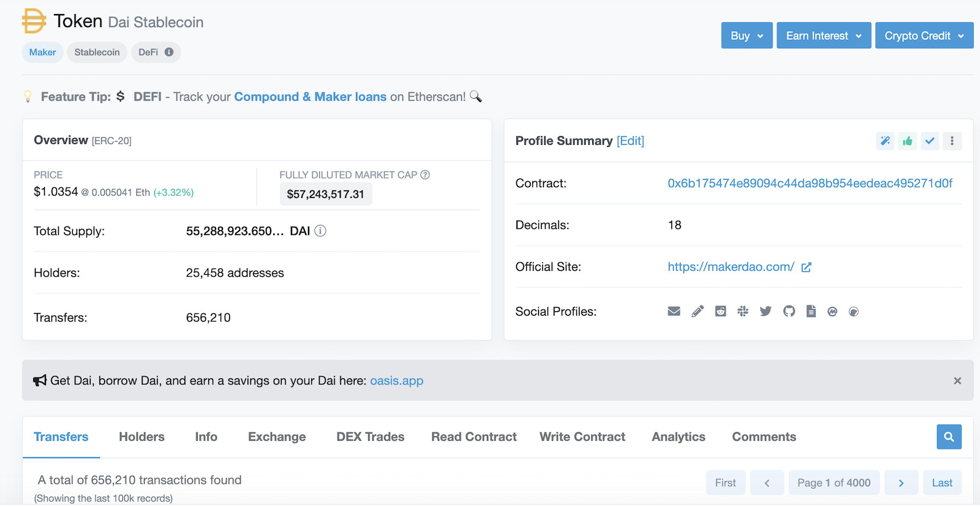The width and height of the screenshot is (980, 507).
Task: Go to the previous page of transfers
Action: pyautogui.click(x=767, y=482)
